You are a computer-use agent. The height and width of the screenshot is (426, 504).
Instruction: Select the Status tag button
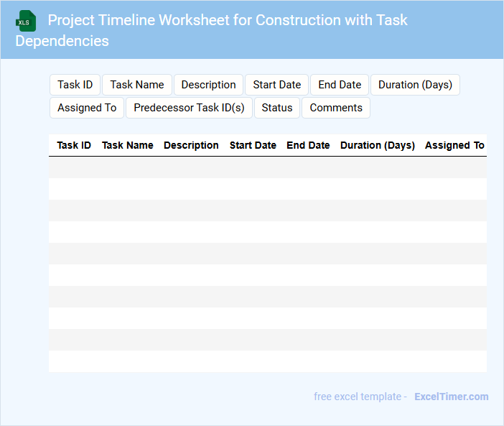(x=277, y=108)
